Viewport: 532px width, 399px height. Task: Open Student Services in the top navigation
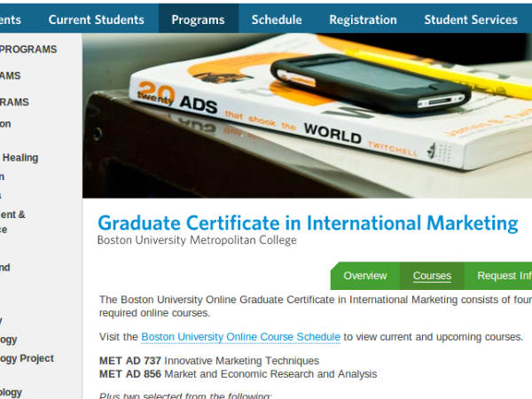(x=471, y=20)
